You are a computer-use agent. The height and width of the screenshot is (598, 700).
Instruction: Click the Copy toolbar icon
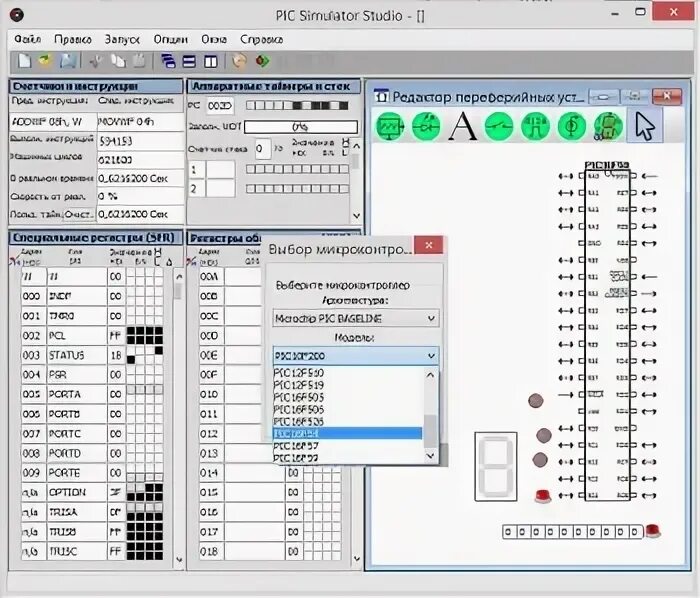(118, 61)
